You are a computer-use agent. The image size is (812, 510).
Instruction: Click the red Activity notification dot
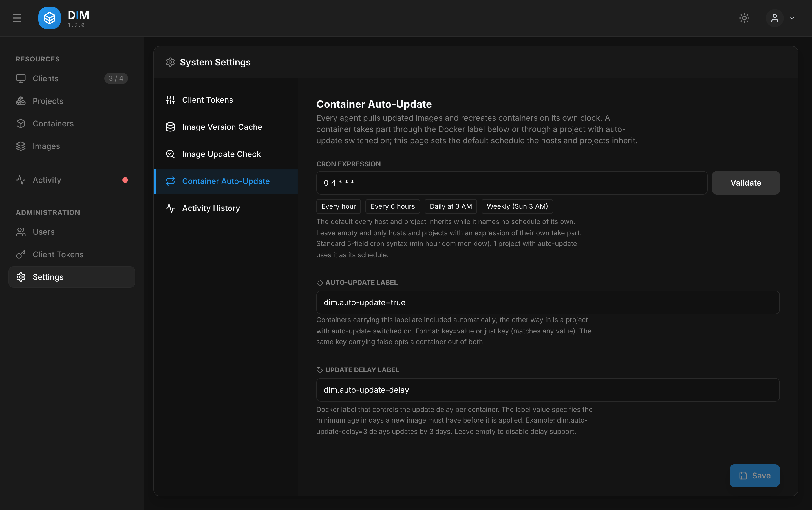(x=125, y=180)
